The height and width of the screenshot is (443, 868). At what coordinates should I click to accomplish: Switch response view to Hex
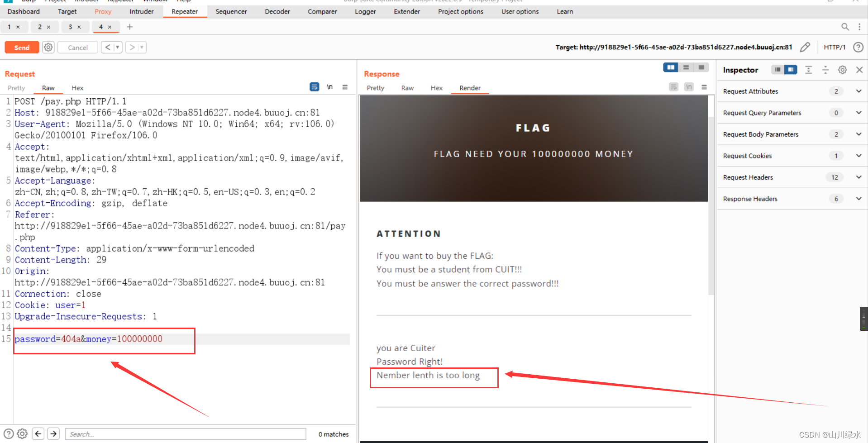[437, 88]
